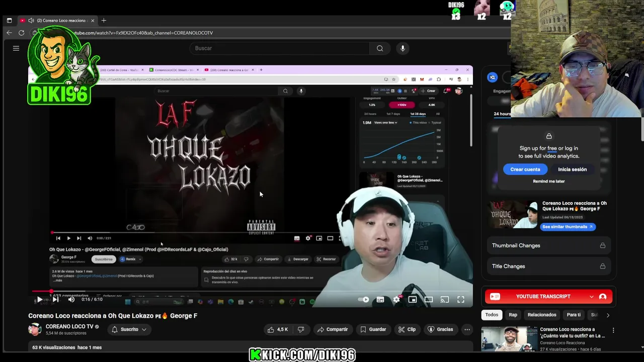Open the more actions three-dot menu
This screenshot has width=644, height=362.
[467, 329]
